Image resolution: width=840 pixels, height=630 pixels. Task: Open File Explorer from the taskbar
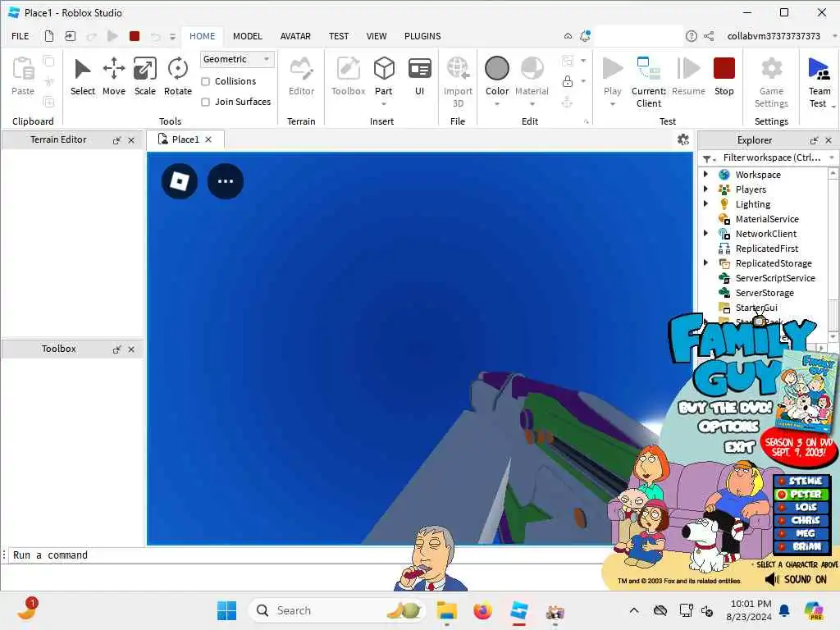point(446,610)
